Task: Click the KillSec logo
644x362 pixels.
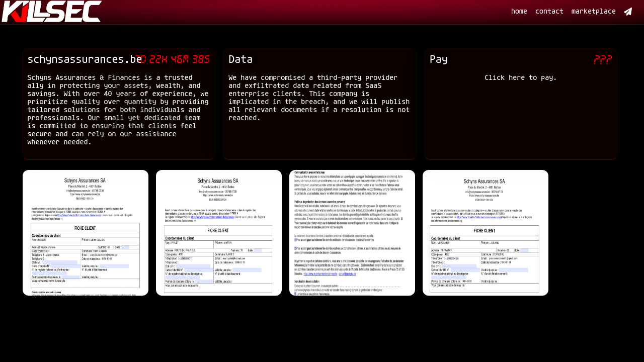Action: (52, 12)
